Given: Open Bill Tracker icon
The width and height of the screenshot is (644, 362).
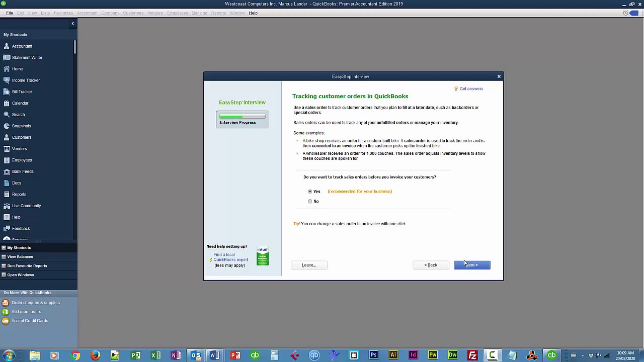Looking at the screenshot, I should (6, 92).
